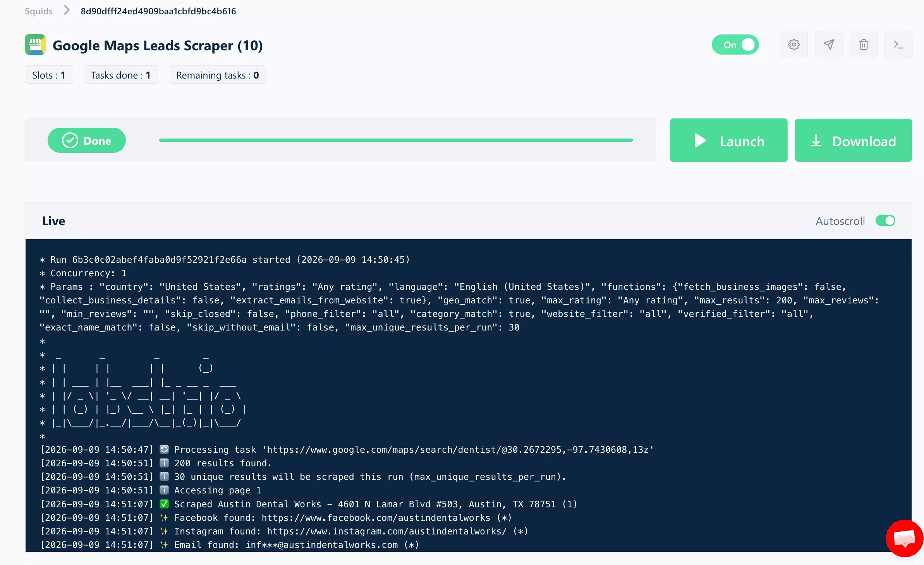The width and height of the screenshot is (924, 565).
Task: Click the 30 unique results log line
Action: point(303,477)
